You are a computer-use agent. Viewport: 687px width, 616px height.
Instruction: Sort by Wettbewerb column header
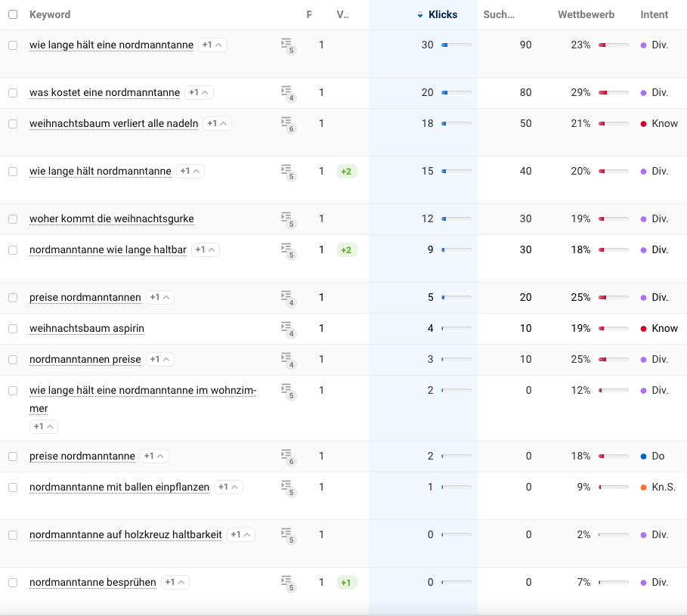click(x=586, y=14)
